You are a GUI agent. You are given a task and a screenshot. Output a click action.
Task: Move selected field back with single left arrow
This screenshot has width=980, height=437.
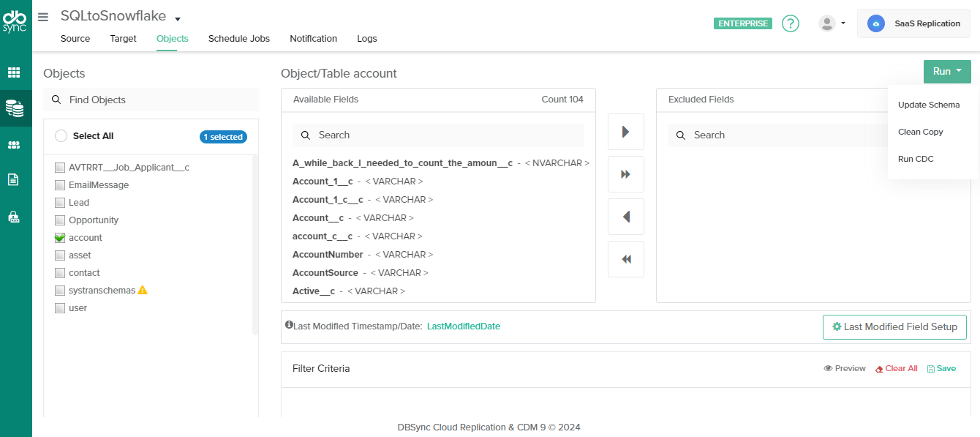click(x=626, y=217)
